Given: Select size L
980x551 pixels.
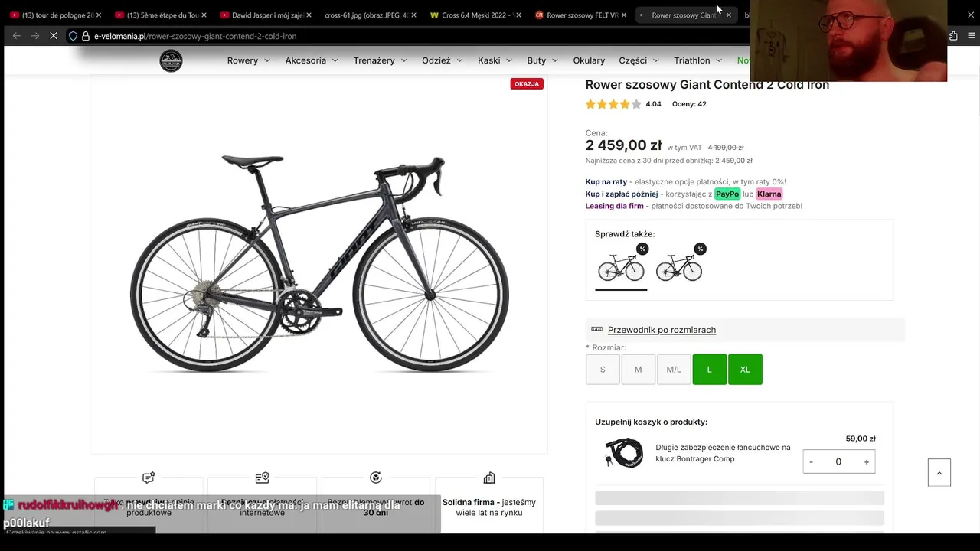Looking at the screenshot, I should pos(709,370).
